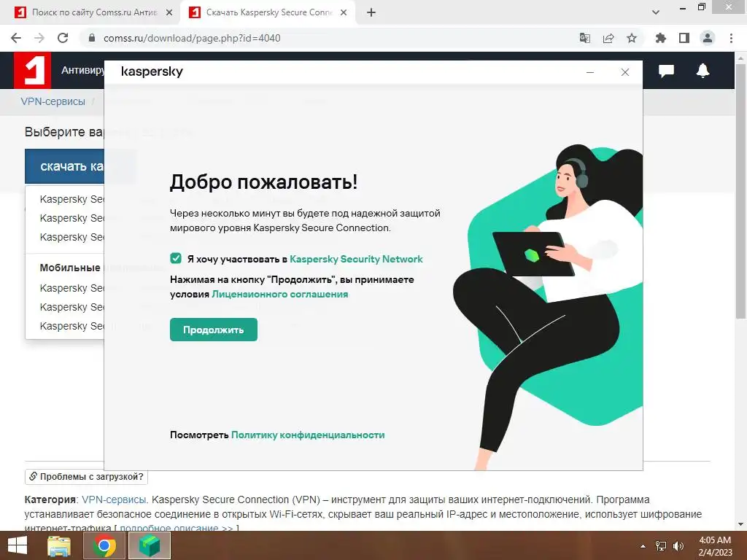Open the Chrome profile avatar

click(x=708, y=38)
